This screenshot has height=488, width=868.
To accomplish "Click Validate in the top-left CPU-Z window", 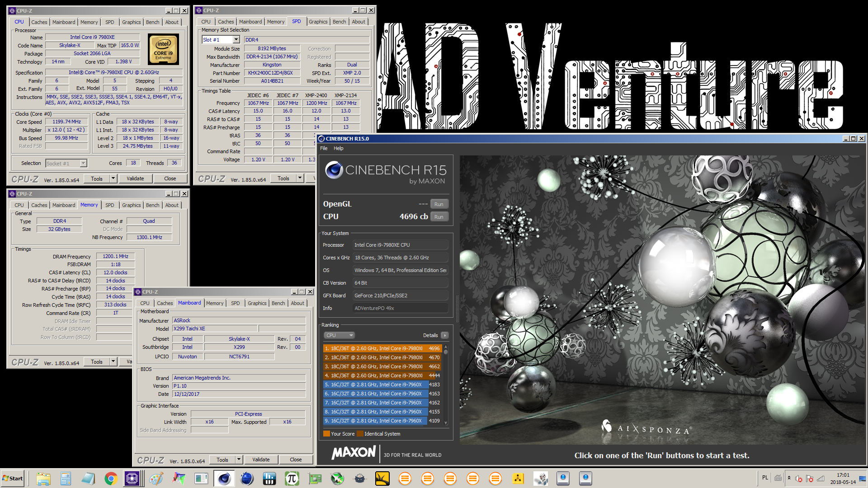I will pyautogui.click(x=135, y=178).
